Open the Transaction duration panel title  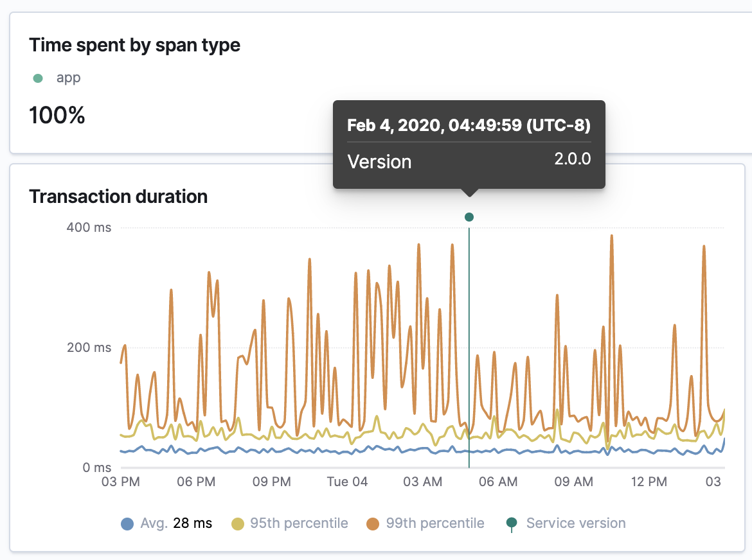(x=118, y=197)
